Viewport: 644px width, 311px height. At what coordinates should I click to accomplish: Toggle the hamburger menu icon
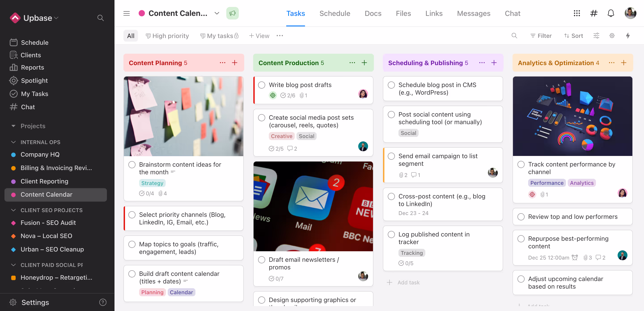(127, 13)
